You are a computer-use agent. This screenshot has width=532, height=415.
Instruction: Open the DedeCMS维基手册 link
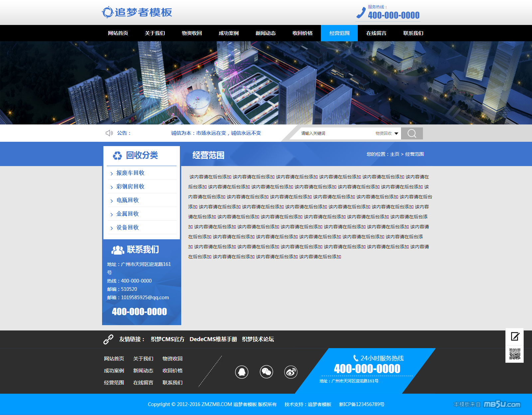[213, 339]
